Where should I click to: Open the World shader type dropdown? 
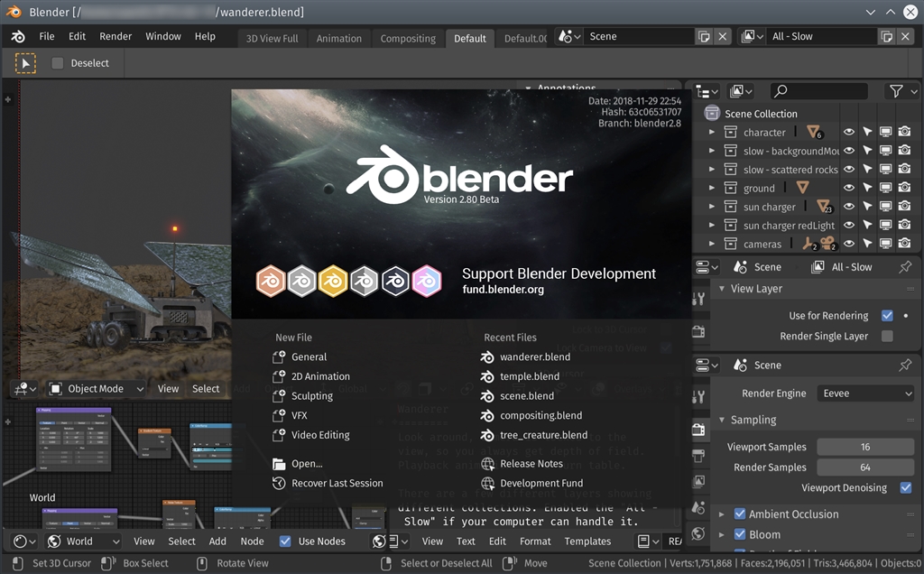(x=84, y=542)
